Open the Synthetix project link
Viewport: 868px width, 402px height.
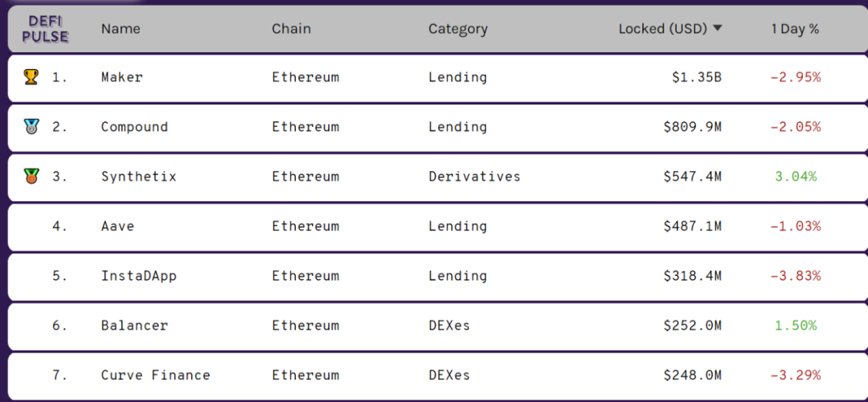coord(139,177)
